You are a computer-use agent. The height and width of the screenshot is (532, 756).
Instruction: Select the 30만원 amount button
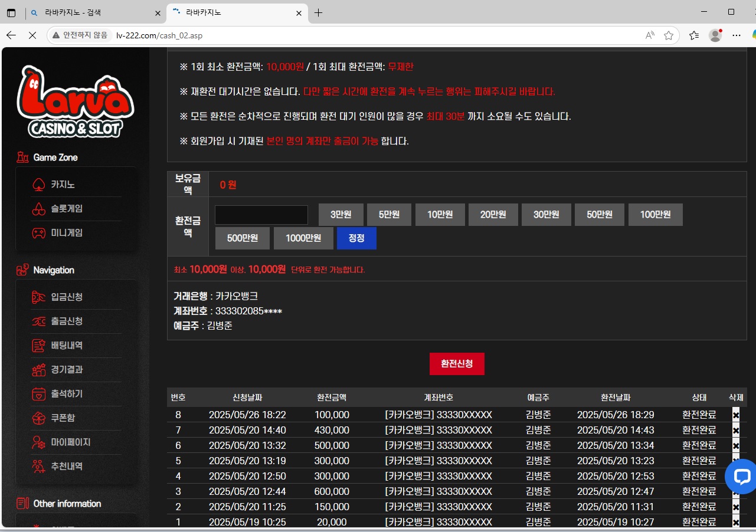(546, 215)
